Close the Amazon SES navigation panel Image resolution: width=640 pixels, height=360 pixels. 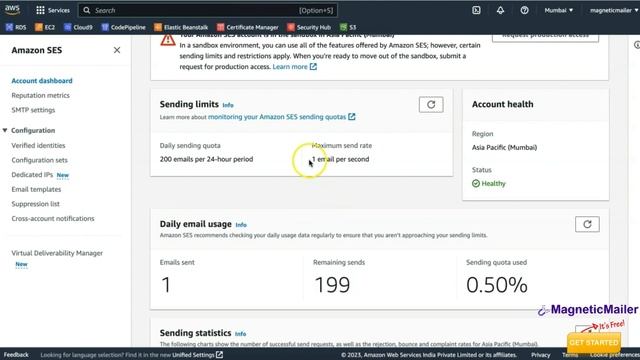click(x=117, y=50)
